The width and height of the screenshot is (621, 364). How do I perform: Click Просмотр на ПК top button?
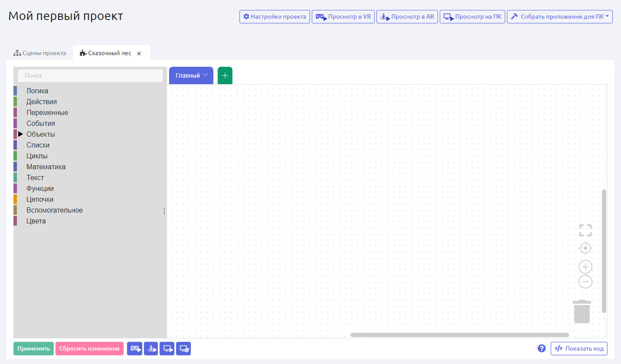click(x=472, y=17)
